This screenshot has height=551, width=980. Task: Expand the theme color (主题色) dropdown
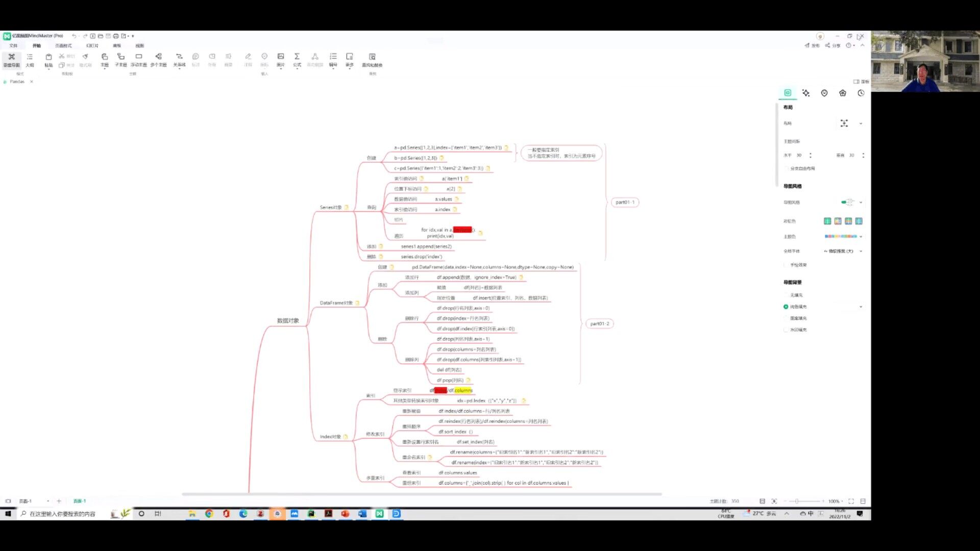(861, 237)
